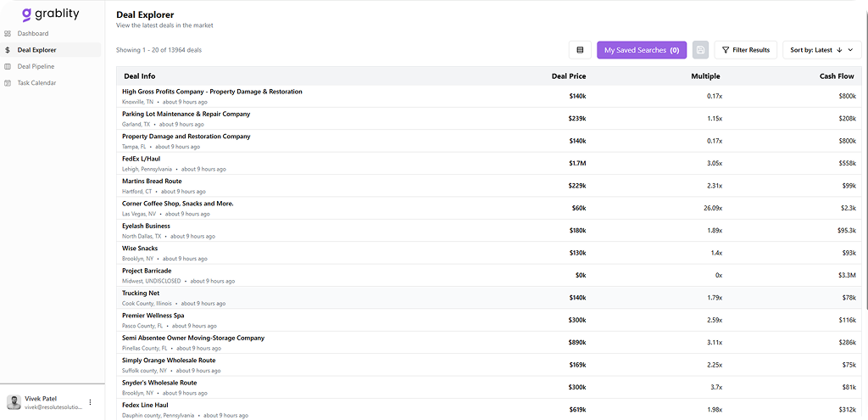868x420 pixels.
Task: Open the FedEx L/Haul deal
Action: tap(141, 159)
